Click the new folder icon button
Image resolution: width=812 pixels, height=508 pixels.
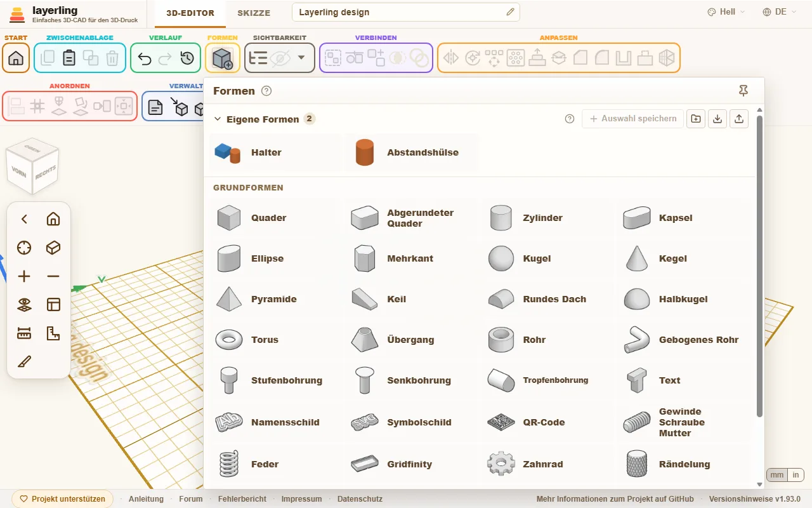tap(696, 119)
